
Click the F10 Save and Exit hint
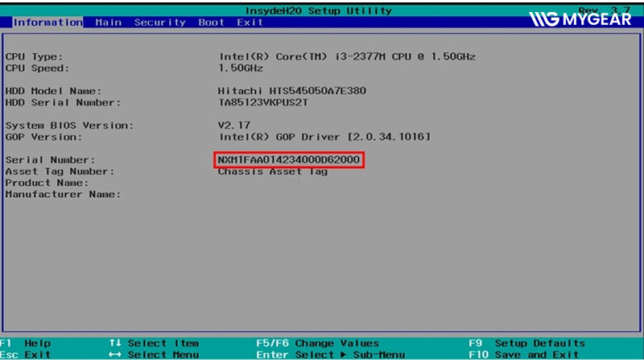tap(524, 355)
